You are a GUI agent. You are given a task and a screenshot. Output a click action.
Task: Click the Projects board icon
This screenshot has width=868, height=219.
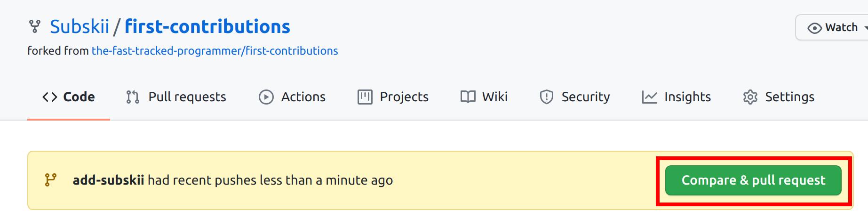(x=365, y=97)
